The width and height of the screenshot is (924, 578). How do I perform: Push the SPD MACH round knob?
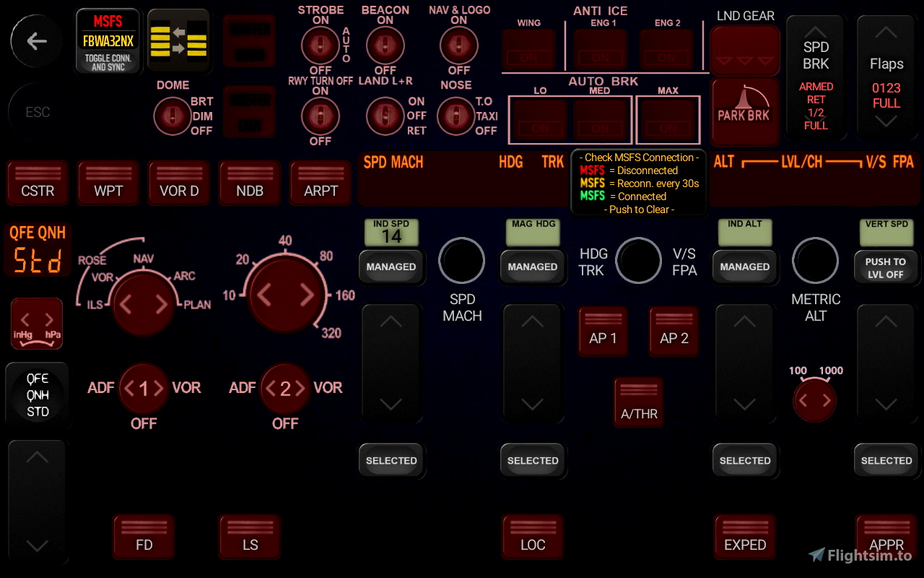coord(462,261)
